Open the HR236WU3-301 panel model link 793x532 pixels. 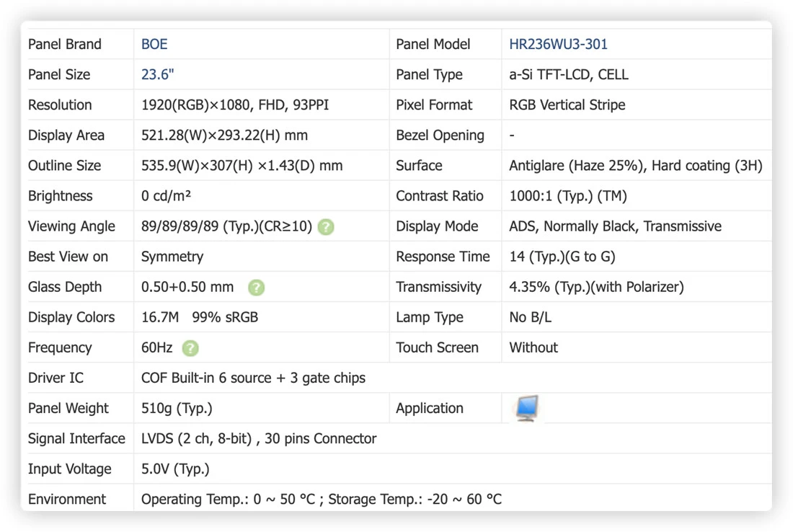558,44
